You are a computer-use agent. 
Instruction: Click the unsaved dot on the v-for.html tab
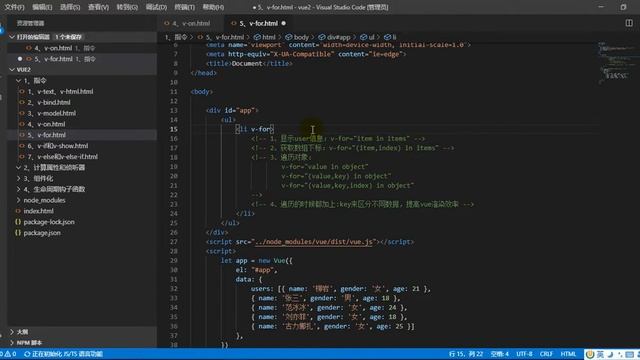284,23
